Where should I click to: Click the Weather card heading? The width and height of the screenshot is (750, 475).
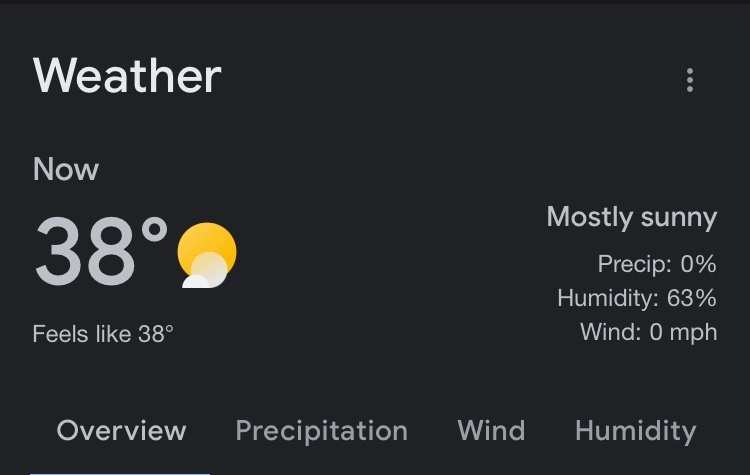point(127,76)
